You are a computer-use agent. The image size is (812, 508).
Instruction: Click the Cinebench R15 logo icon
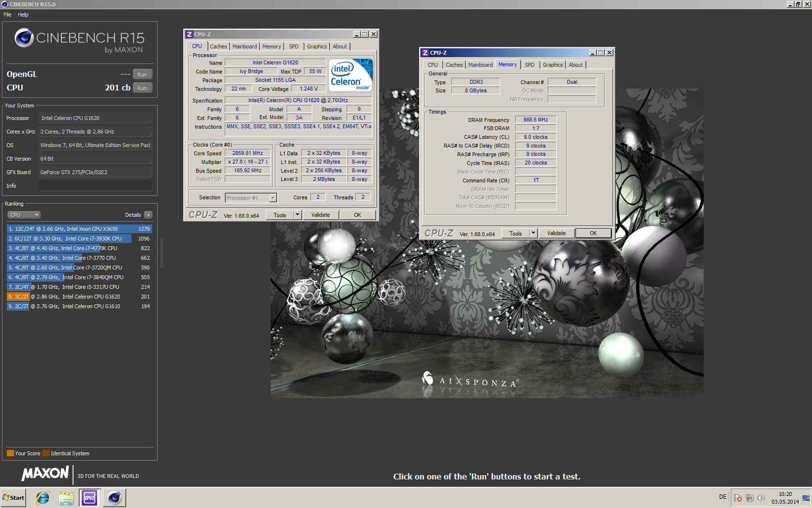(24, 38)
